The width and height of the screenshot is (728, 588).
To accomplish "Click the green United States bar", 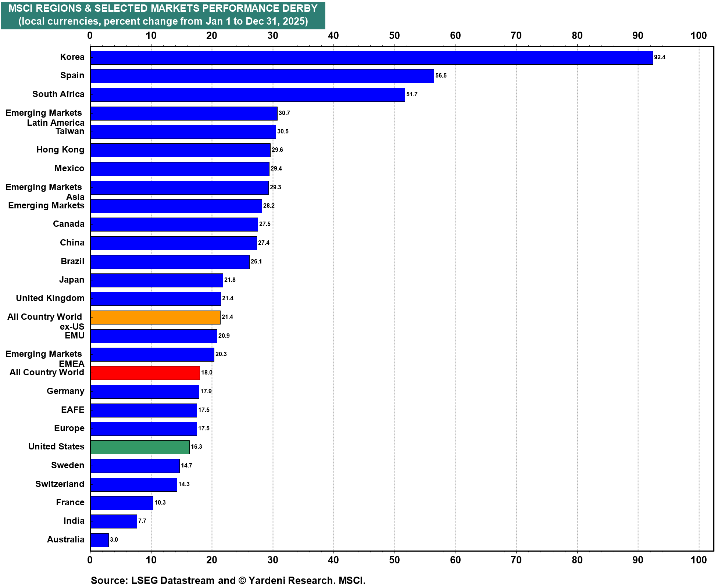I will [140, 447].
